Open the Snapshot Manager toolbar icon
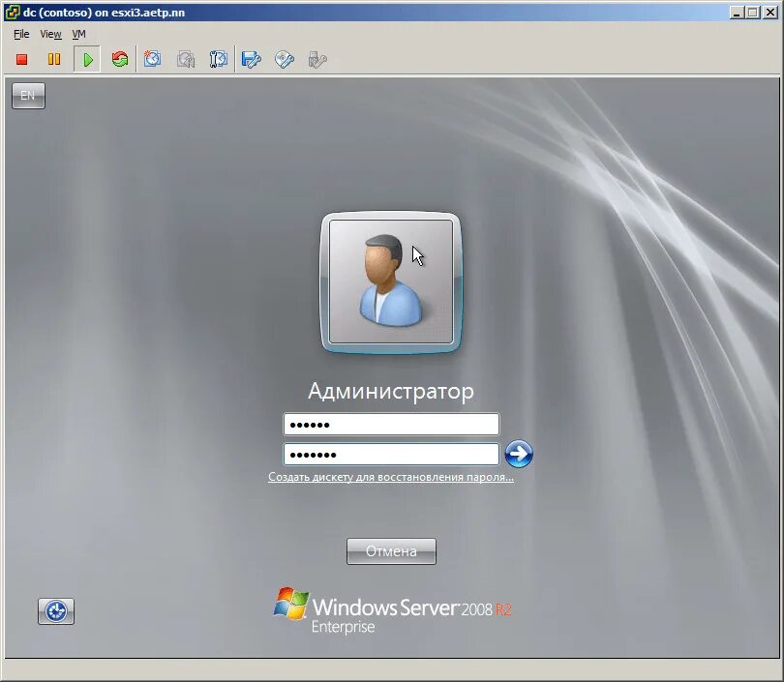 [219, 59]
